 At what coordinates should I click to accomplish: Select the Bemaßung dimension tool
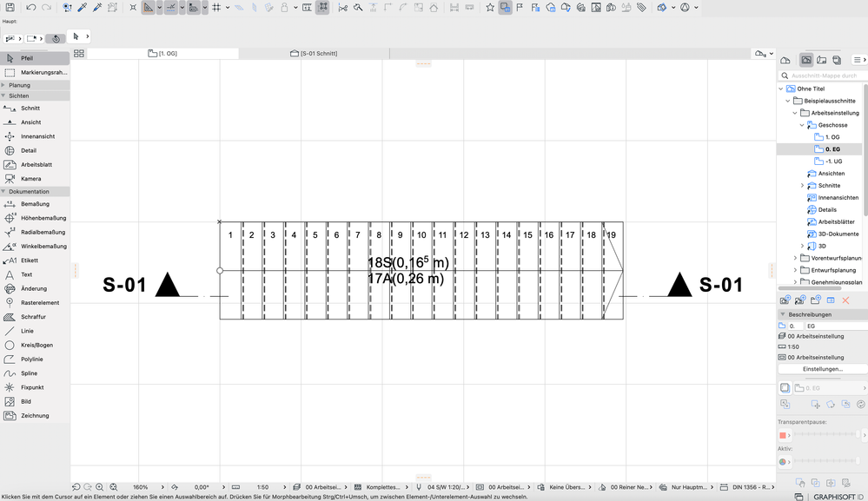point(35,204)
